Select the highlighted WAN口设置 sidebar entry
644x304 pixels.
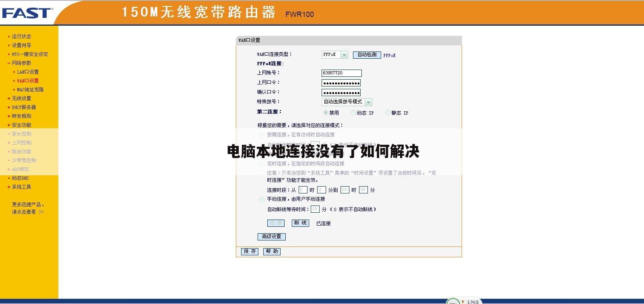coord(28,80)
